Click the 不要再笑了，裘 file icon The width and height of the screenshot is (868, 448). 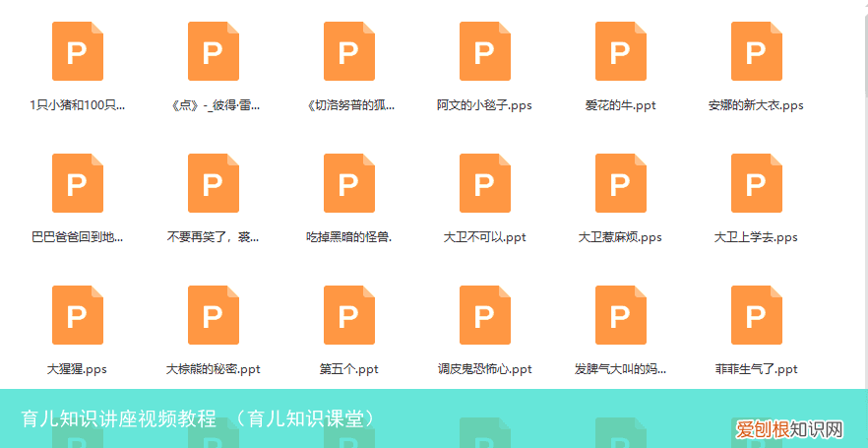(214, 183)
